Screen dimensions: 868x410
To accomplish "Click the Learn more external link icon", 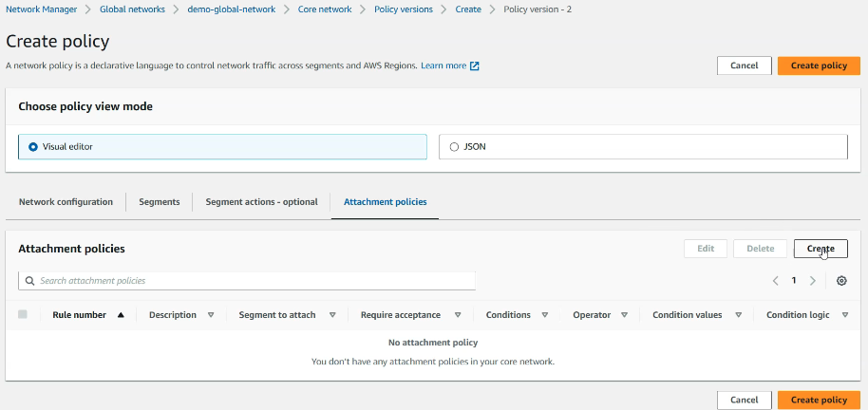I will 475,66.
